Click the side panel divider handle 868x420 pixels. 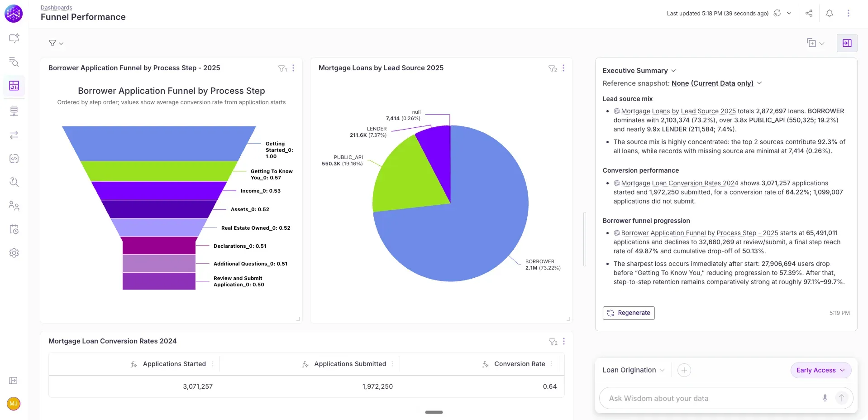[584, 239]
